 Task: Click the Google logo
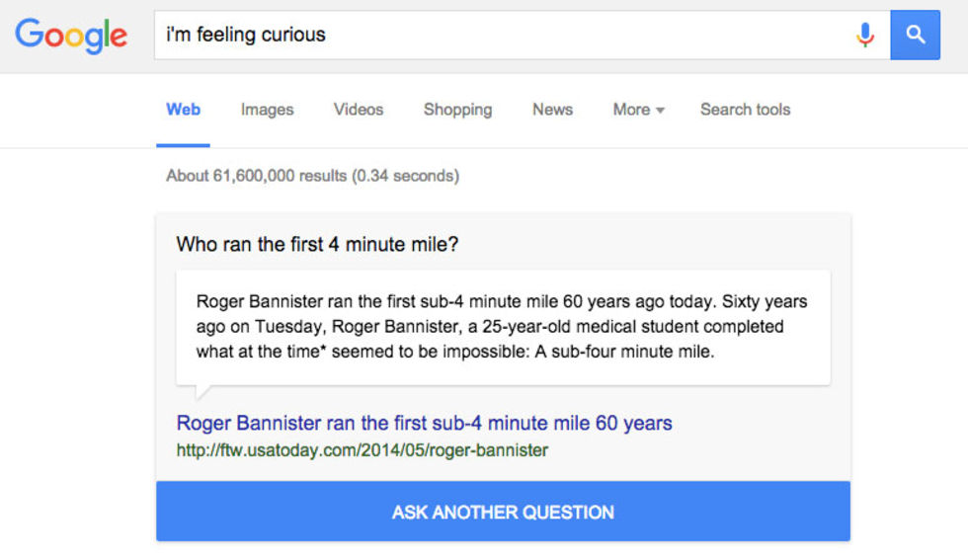click(71, 36)
